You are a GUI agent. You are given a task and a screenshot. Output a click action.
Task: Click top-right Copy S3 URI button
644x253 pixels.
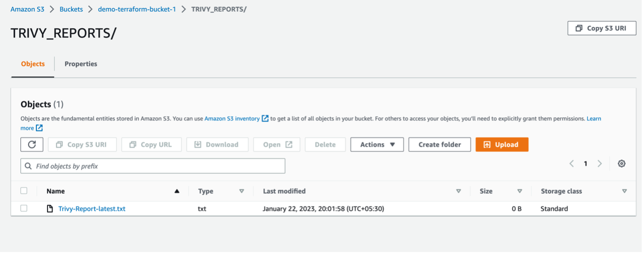click(x=602, y=28)
